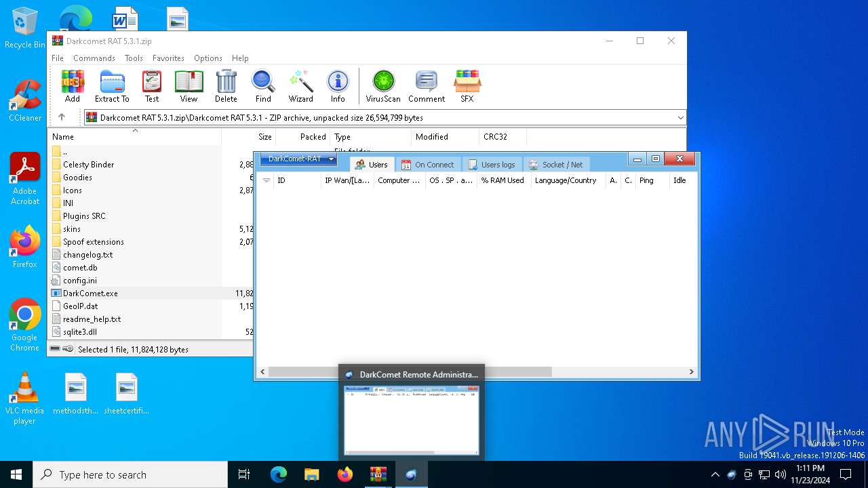
Task: Show hidden tray icons chevron
Action: pyautogui.click(x=715, y=474)
